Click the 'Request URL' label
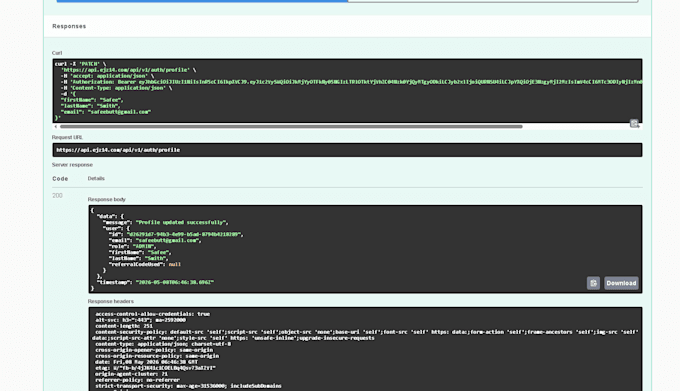Screen dimensions: 680x391 click(x=67, y=137)
